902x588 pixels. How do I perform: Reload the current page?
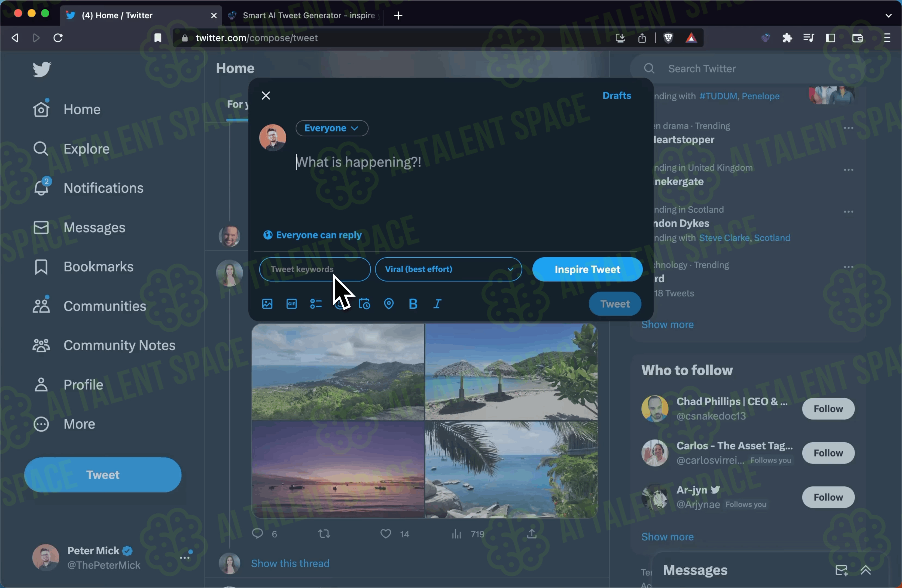click(58, 38)
